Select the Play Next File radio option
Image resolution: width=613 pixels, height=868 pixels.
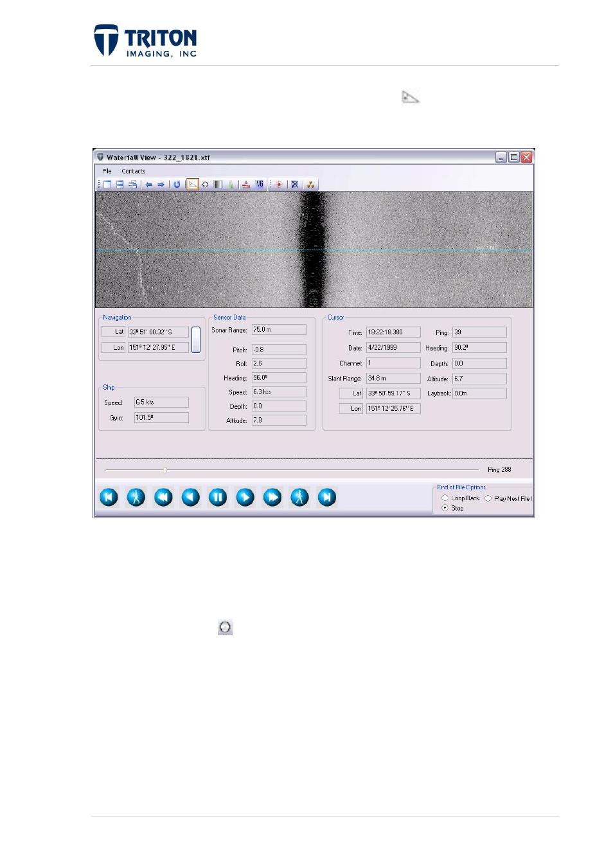(x=488, y=498)
